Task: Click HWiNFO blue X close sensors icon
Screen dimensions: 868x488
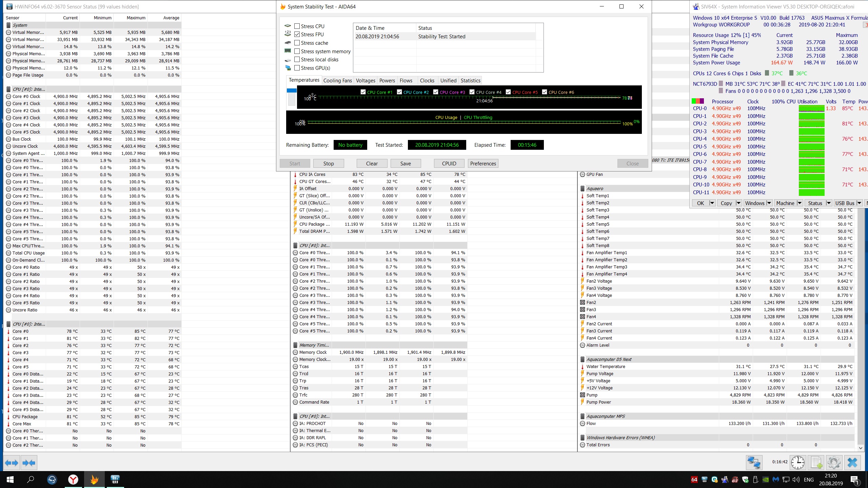Action: pos(852,463)
